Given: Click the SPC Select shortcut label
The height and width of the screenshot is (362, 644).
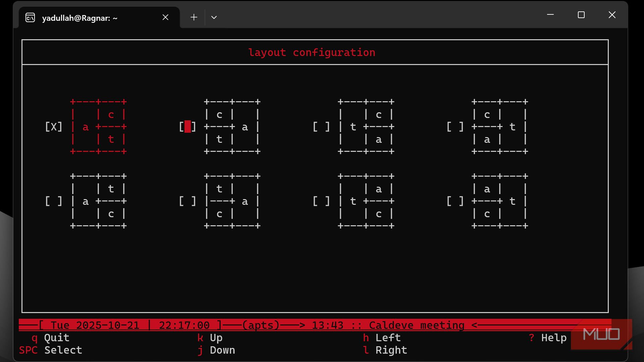Looking at the screenshot, I should [50, 350].
